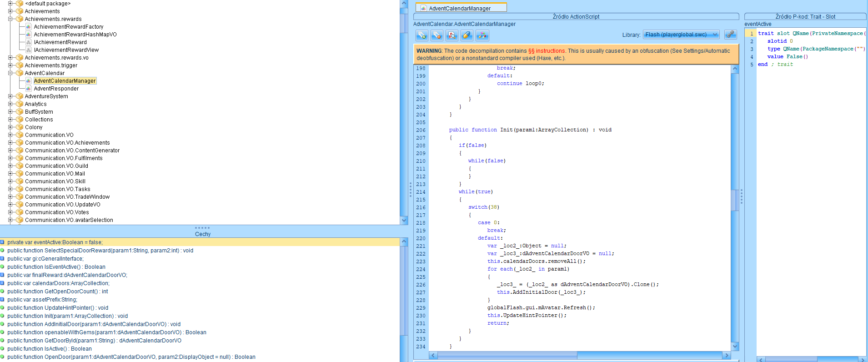Click the chain link icon beside Library
Viewport: 868px width, 362px height.
pos(730,34)
